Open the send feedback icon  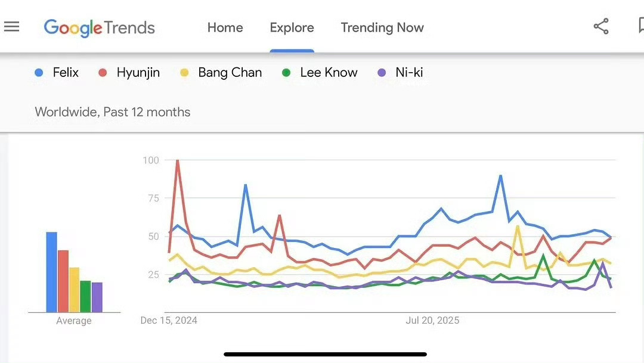tap(640, 25)
